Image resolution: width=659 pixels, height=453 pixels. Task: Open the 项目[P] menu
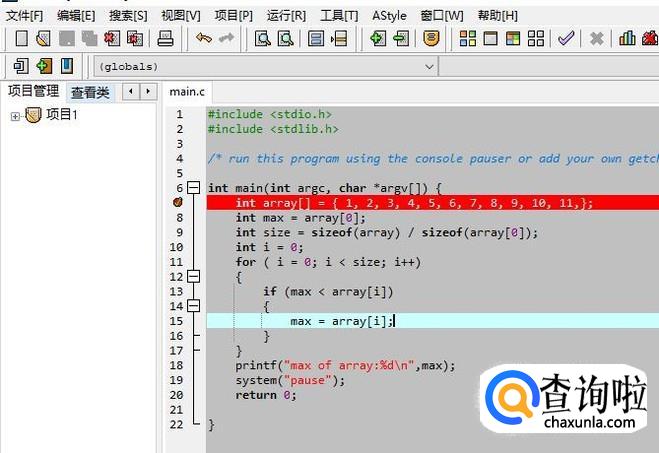click(234, 16)
